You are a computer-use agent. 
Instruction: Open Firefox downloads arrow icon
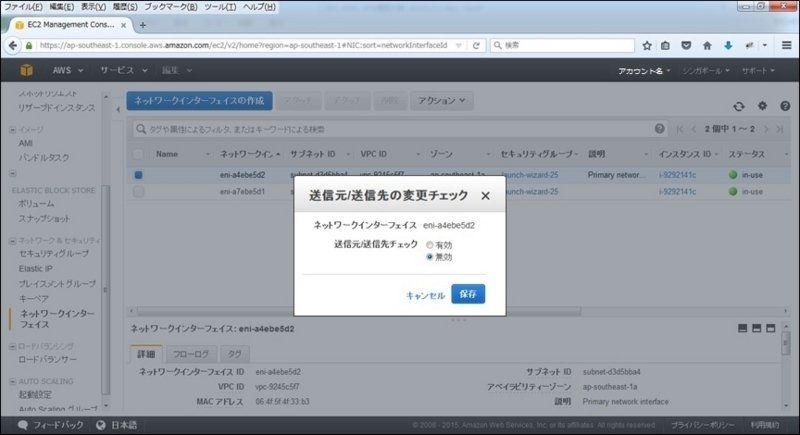728,45
